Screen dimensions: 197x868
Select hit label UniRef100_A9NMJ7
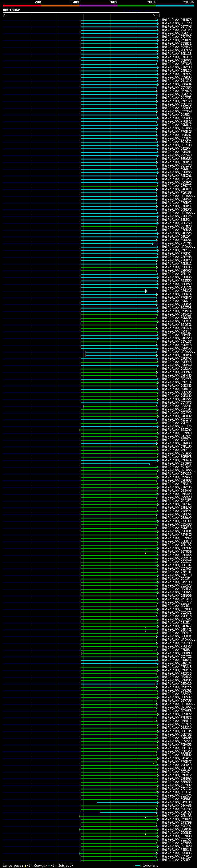pyautogui.click(x=177, y=125)
